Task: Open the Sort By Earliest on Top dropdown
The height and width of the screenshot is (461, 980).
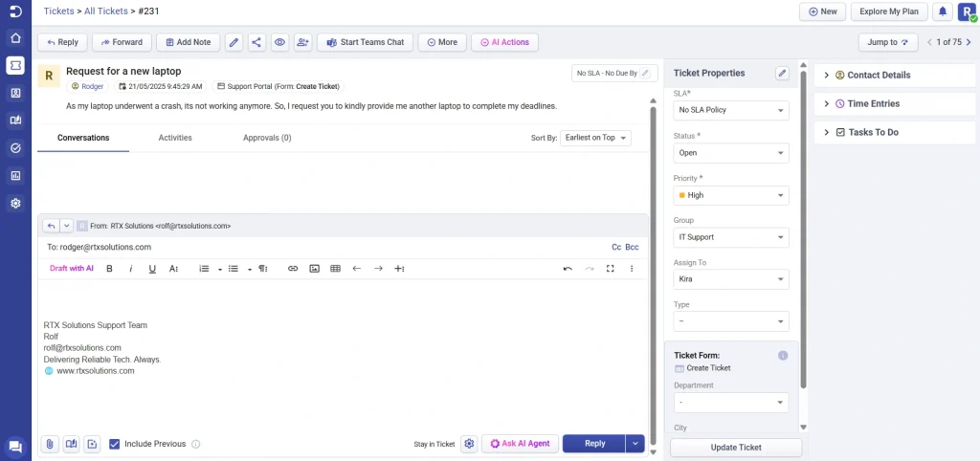Action: coord(595,138)
